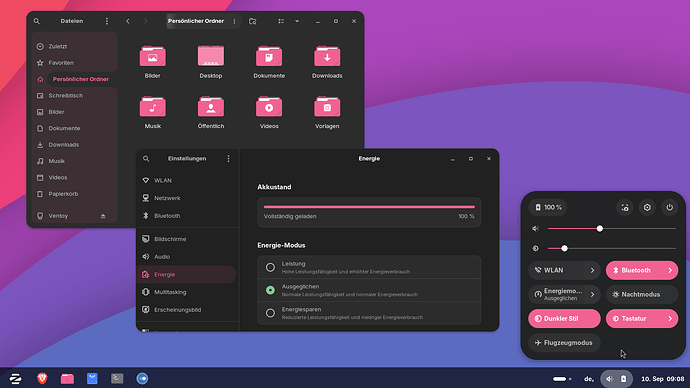Toggle Tastatur in quick settings
This screenshot has height=388, width=690.
[634, 318]
